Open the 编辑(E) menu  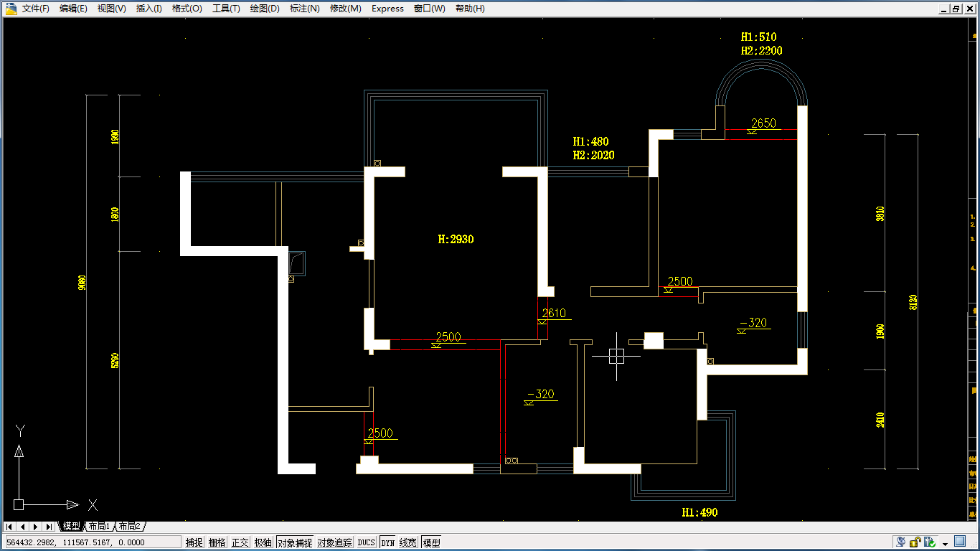(x=73, y=9)
